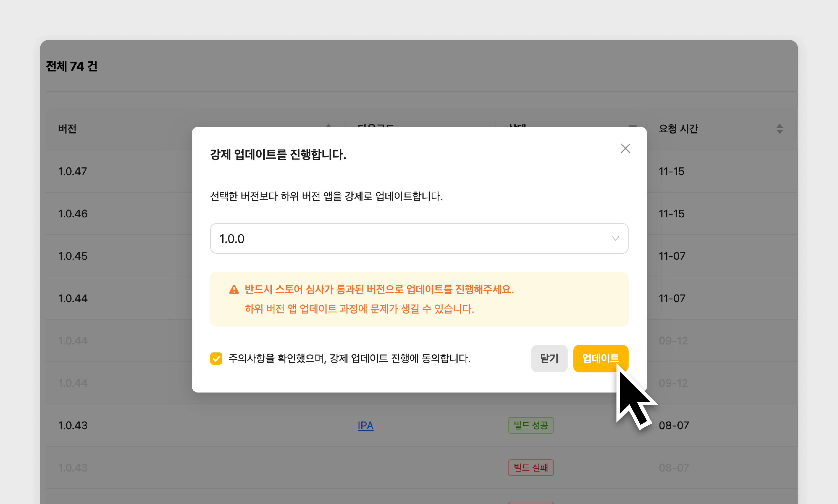Sort by 요청 시간 column arrows
The width and height of the screenshot is (838, 504).
[x=780, y=129]
